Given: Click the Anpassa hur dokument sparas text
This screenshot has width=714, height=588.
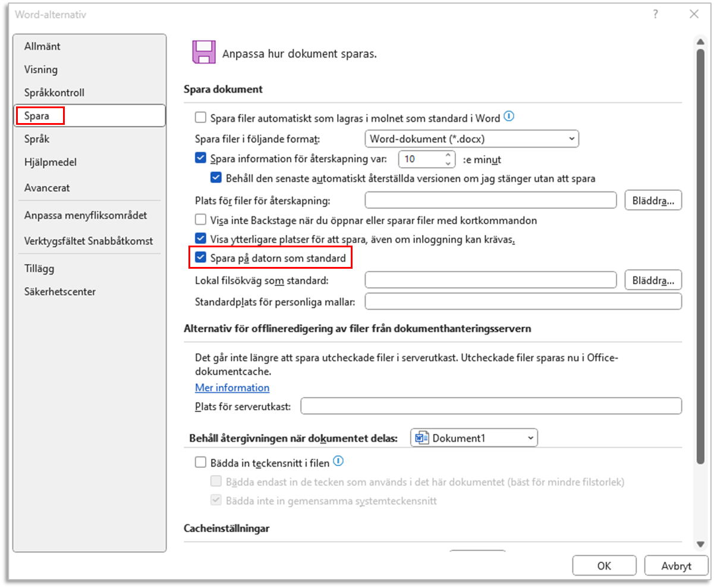Looking at the screenshot, I should [x=300, y=54].
